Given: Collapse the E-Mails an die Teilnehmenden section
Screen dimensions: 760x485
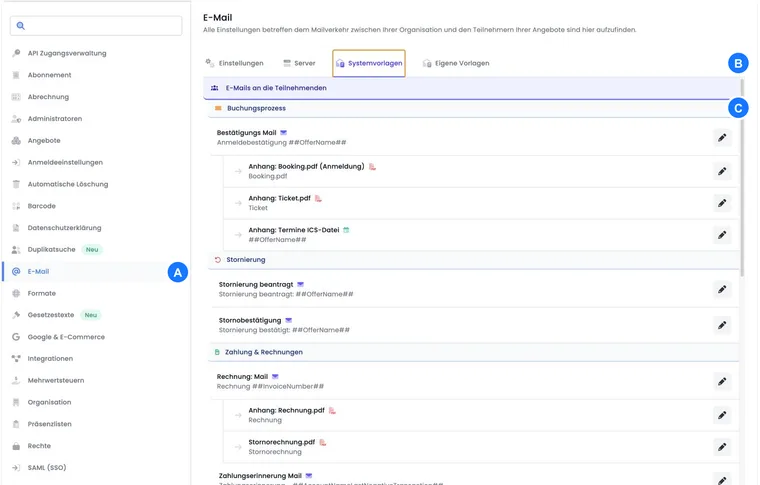Looking at the screenshot, I should [471, 88].
